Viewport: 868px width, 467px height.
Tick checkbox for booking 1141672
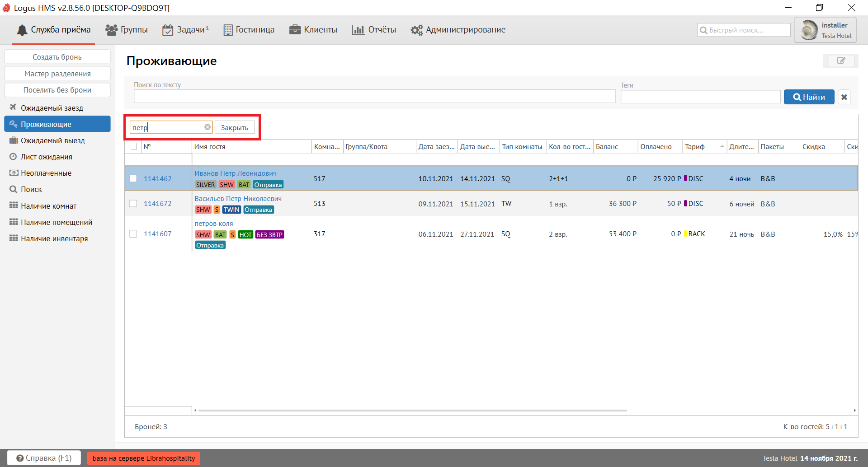pos(133,204)
